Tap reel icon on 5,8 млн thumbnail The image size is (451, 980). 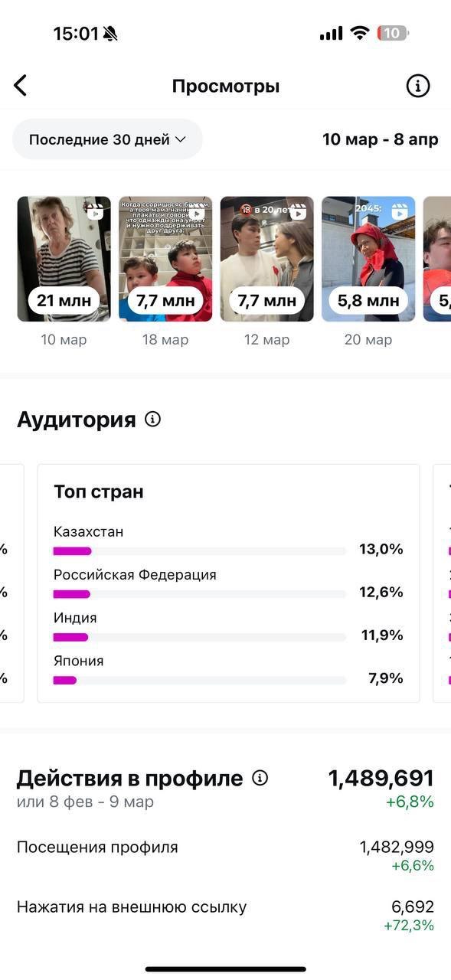400,212
